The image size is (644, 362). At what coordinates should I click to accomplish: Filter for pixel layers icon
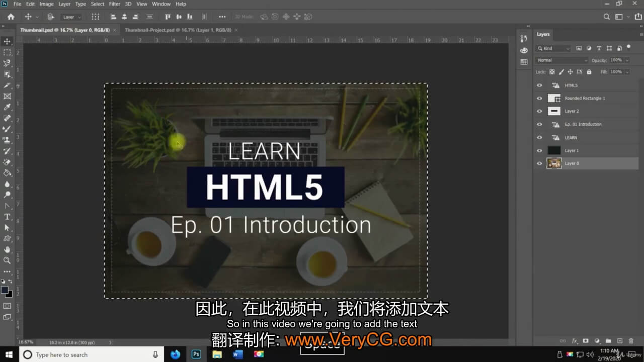point(579,48)
